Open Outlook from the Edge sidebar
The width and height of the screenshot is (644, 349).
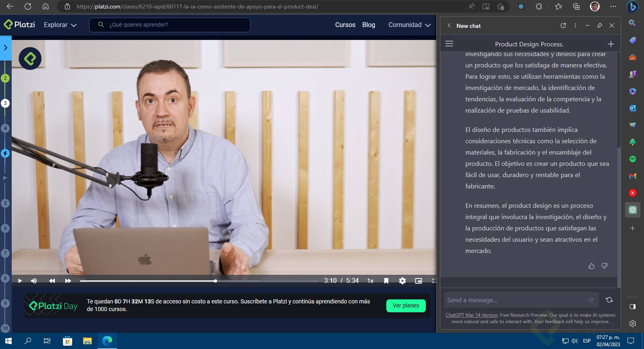[x=632, y=108]
